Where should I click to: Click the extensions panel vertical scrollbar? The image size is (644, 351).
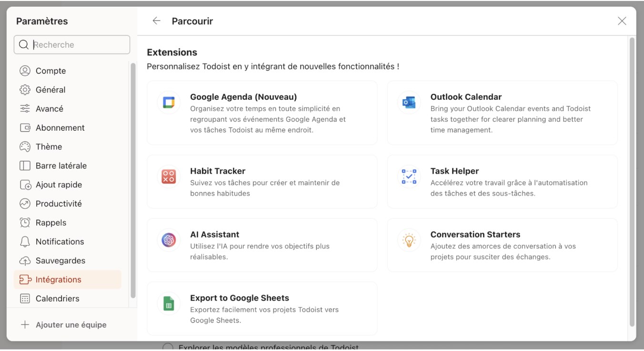(x=632, y=181)
